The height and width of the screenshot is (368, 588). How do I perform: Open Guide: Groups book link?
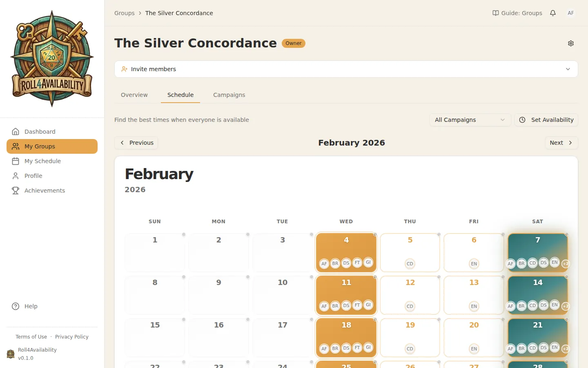pos(517,13)
